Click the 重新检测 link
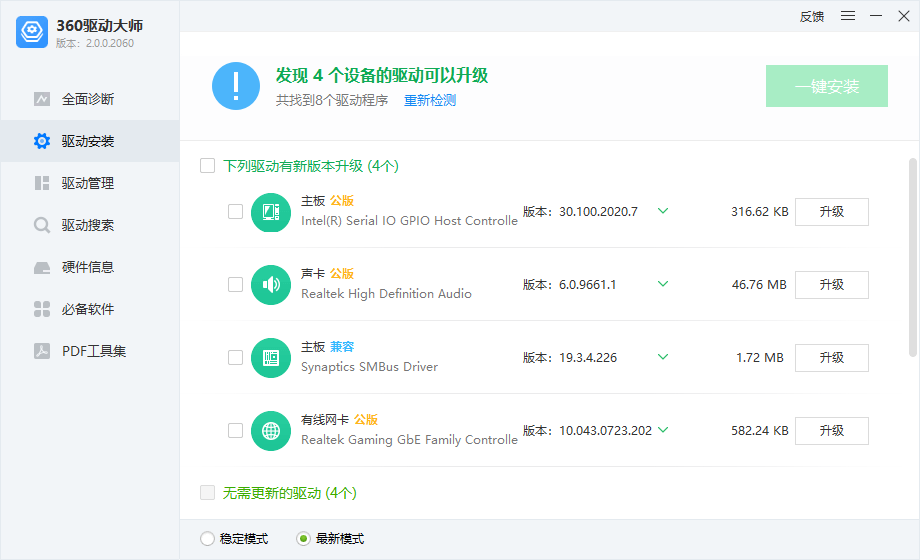This screenshot has height=560, width=920. pyautogui.click(x=430, y=100)
